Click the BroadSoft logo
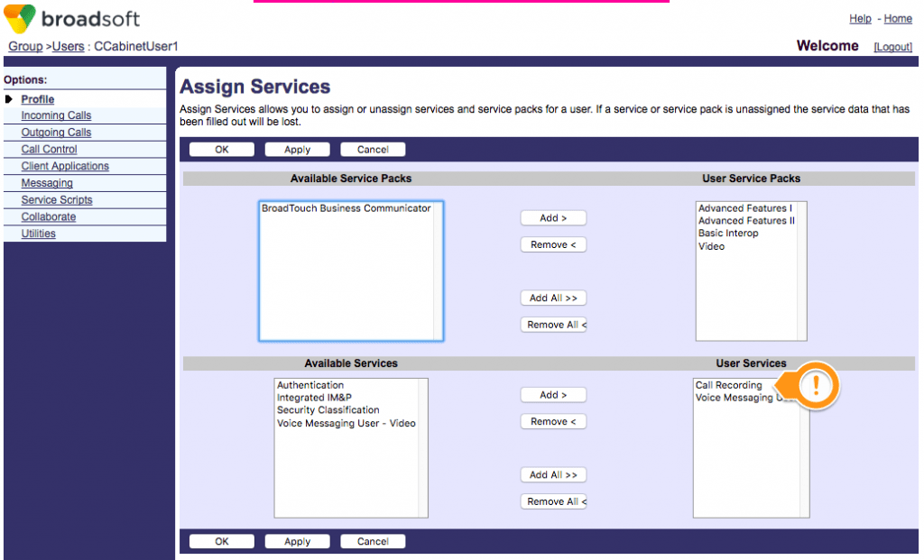 coord(77,18)
